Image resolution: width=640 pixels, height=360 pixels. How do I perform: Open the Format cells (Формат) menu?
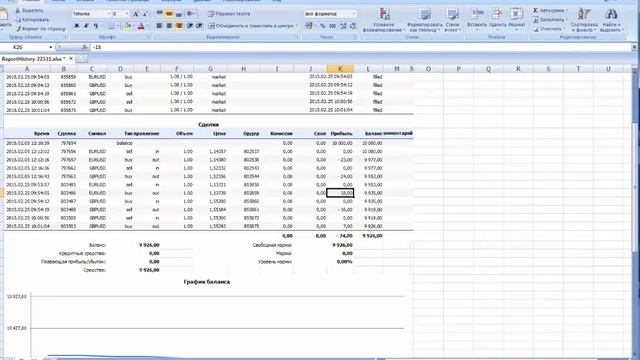point(516,20)
